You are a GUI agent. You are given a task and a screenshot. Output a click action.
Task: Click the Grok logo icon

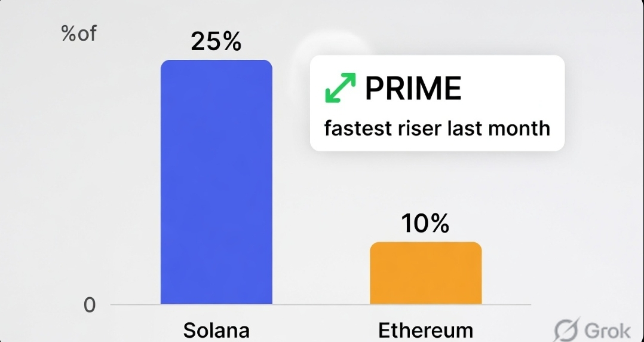(565, 330)
